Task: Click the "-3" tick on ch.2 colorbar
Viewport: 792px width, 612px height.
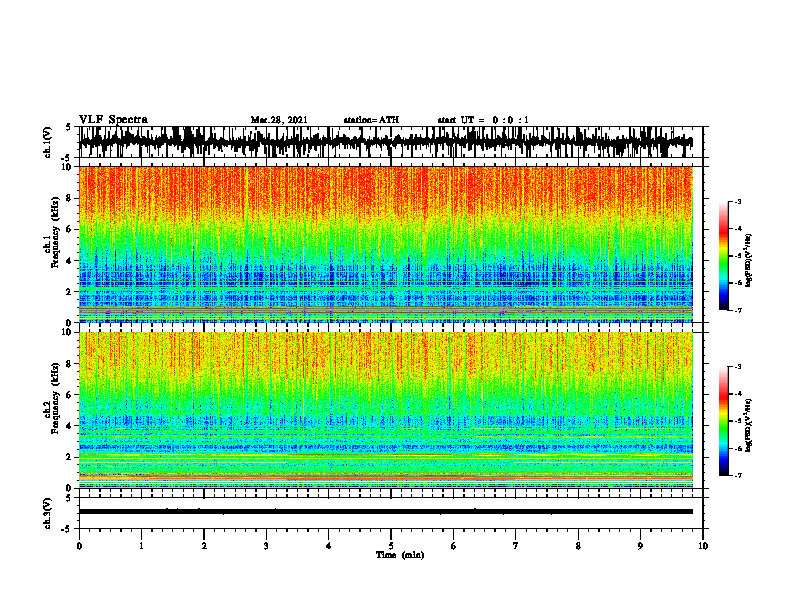Action: [x=737, y=367]
